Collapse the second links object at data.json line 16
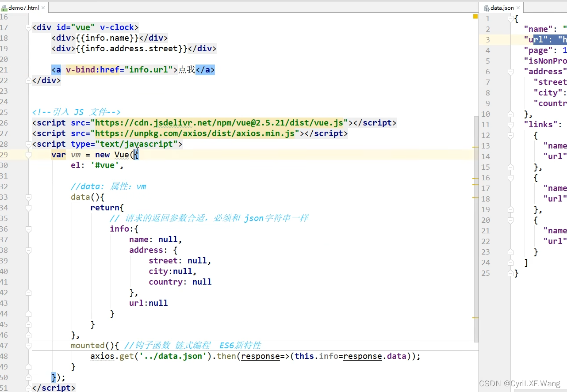 click(510, 178)
